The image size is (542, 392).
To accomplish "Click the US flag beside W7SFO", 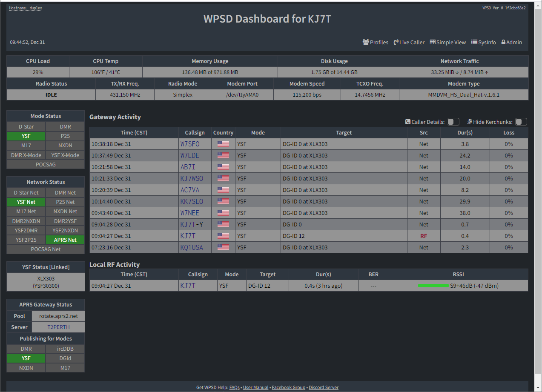I will (223, 144).
